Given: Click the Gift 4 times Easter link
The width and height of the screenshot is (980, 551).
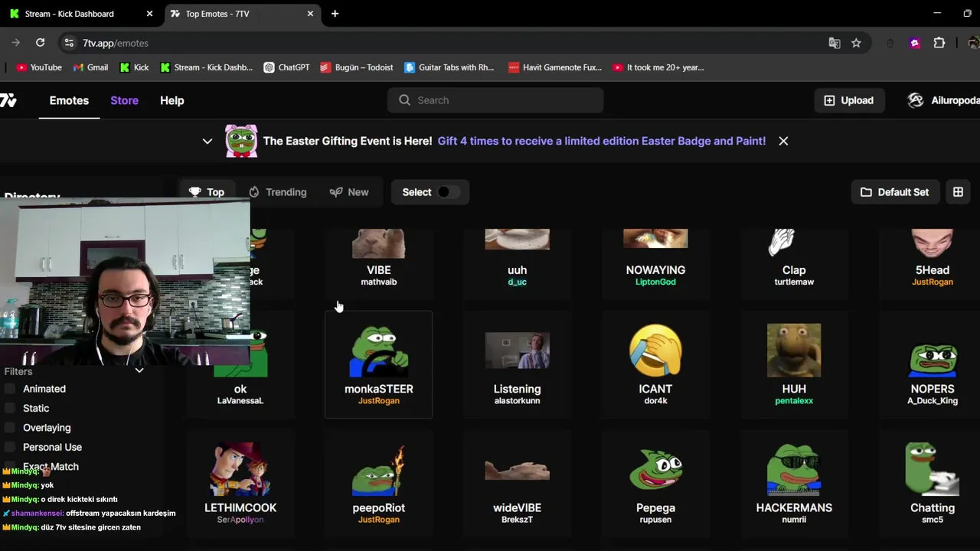Looking at the screenshot, I should 602,141.
